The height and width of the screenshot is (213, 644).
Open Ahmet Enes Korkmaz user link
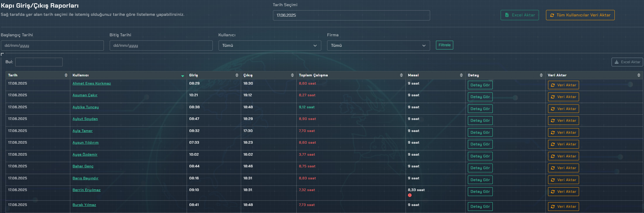[92, 83]
